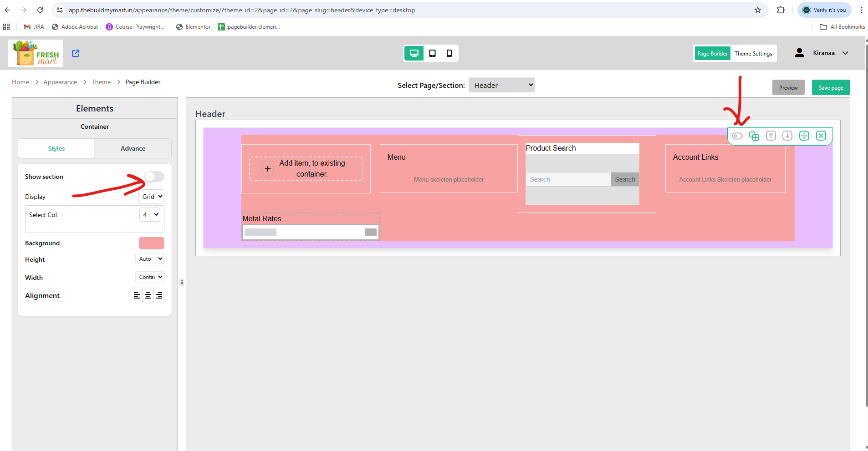Align content left
This screenshot has height=451, width=868.
pyautogui.click(x=137, y=296)
